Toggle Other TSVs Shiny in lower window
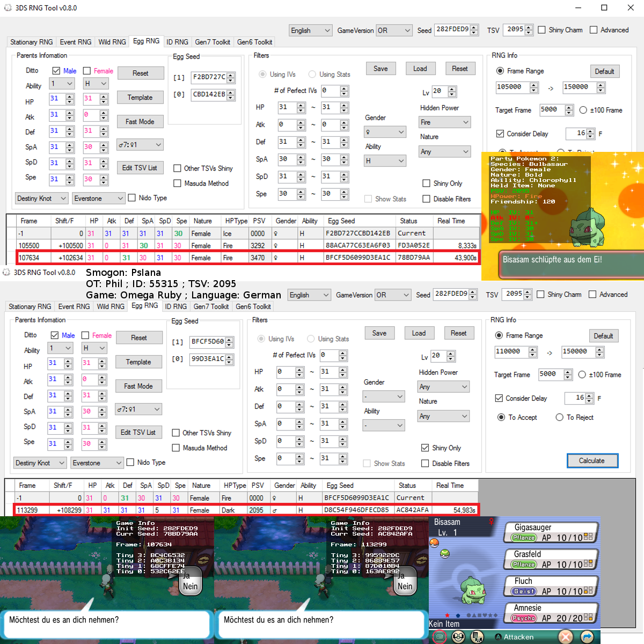This screenshot has height=644, width=644. click(x=175, y=433)
